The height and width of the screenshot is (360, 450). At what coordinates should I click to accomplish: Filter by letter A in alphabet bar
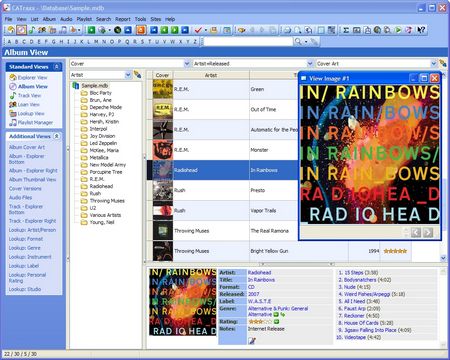(x=9, y=42)
